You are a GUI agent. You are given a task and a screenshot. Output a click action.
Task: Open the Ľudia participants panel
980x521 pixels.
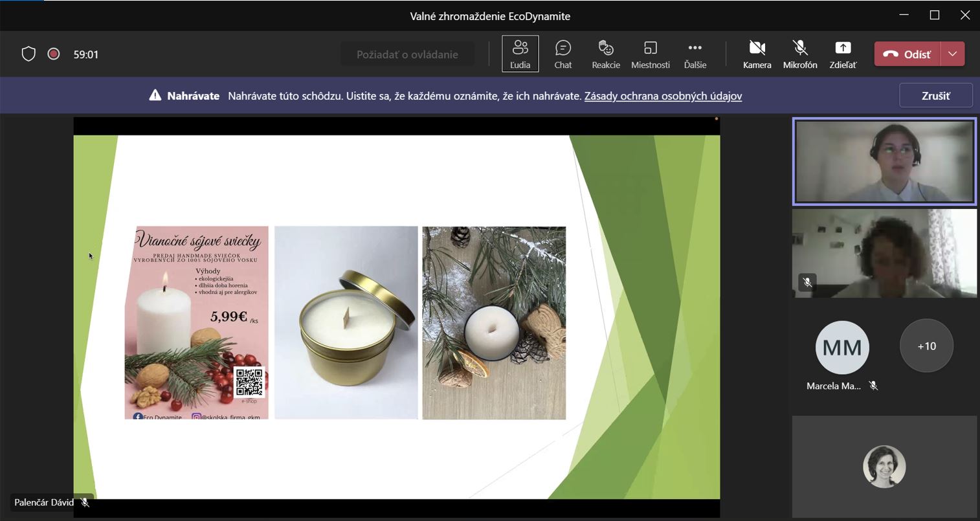point(520,54)
